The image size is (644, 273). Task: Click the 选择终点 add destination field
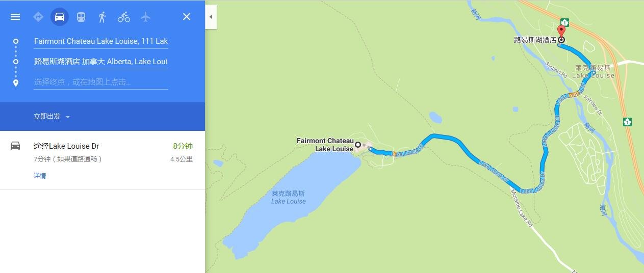(101, 82)
